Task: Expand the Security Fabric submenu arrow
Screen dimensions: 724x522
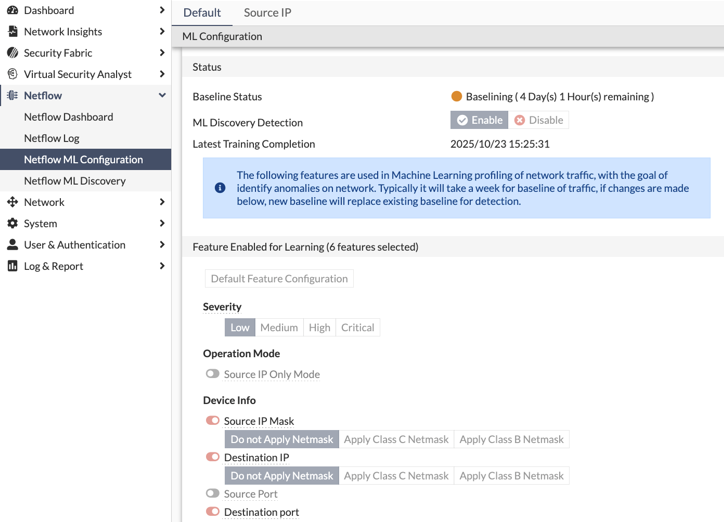Action: point(162,53)
